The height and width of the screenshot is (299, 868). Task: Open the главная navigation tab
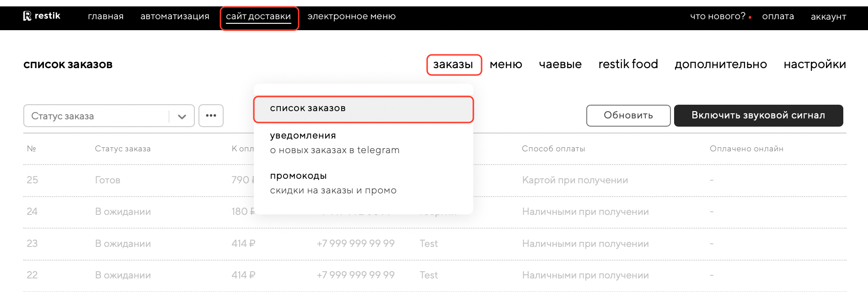106,16
